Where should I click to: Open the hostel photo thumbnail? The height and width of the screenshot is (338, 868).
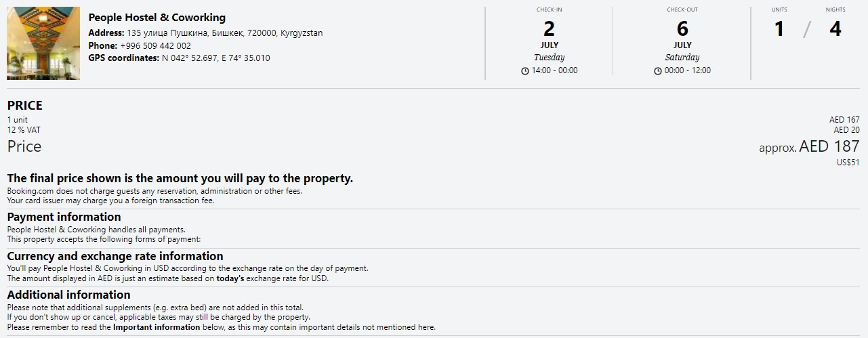(43, 43)
